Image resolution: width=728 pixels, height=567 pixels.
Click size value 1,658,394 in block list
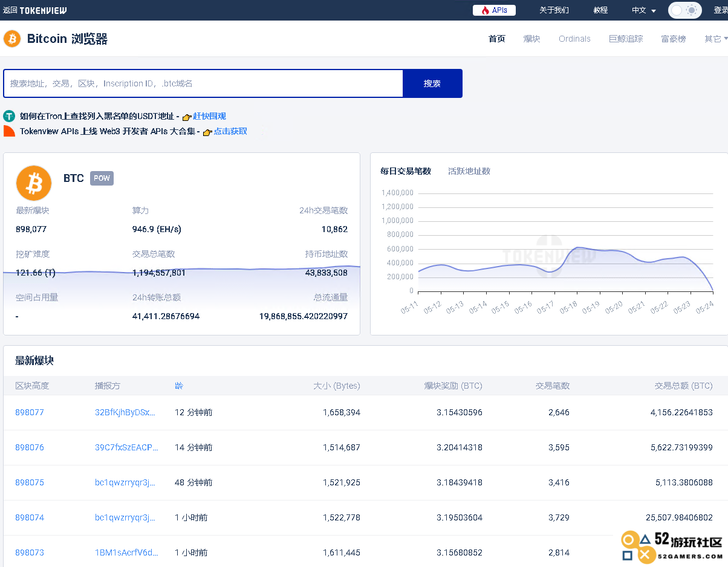click(342, 412)
